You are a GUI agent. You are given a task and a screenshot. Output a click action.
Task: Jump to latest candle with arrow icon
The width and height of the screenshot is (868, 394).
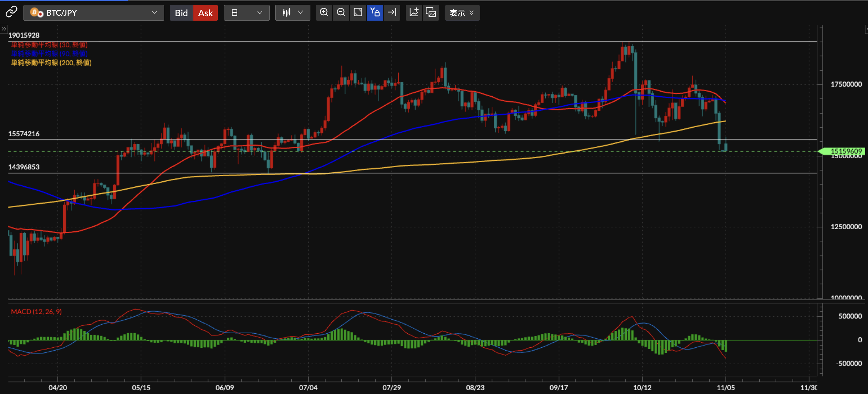[x=391, y=13]
